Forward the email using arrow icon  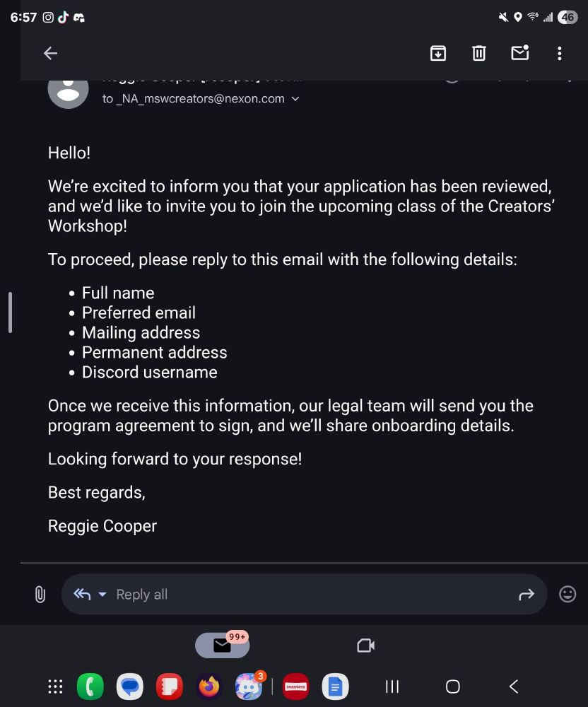(x=527, y=595)
